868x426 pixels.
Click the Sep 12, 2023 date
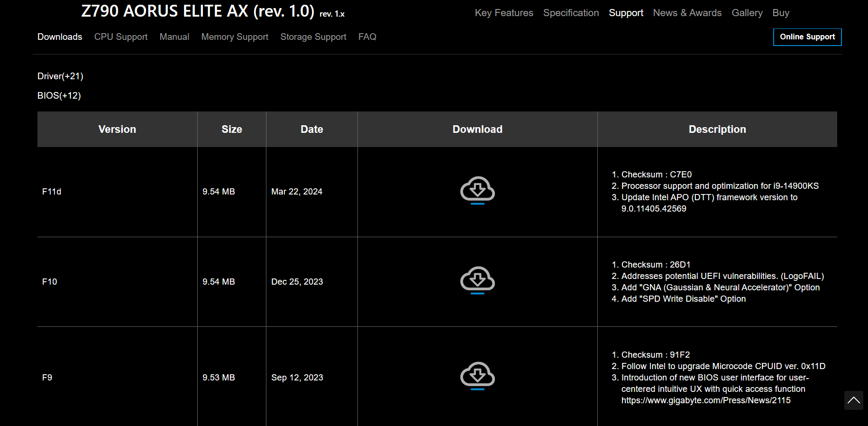coord(297,378)
